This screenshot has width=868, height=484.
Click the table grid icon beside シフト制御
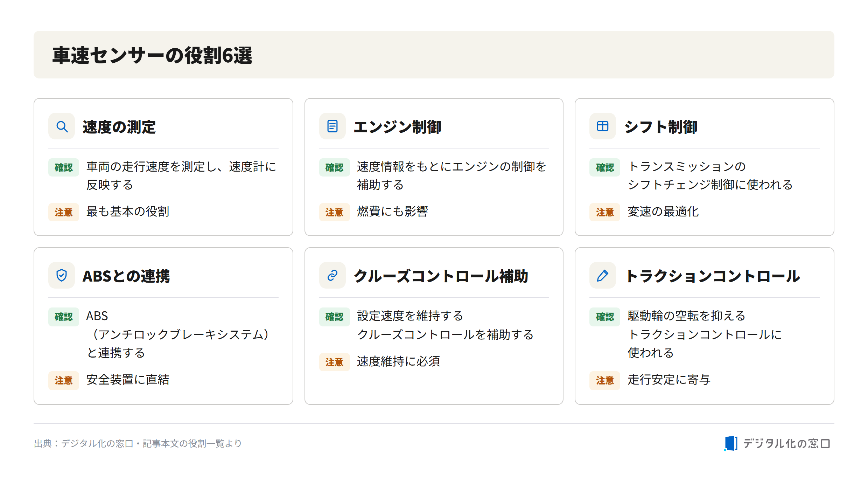(603, 126)
